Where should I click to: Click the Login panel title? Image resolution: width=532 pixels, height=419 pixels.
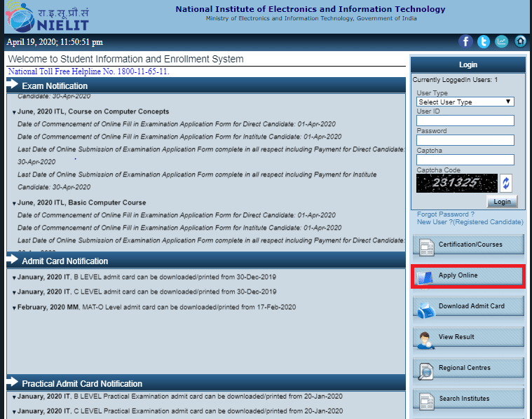468,64
